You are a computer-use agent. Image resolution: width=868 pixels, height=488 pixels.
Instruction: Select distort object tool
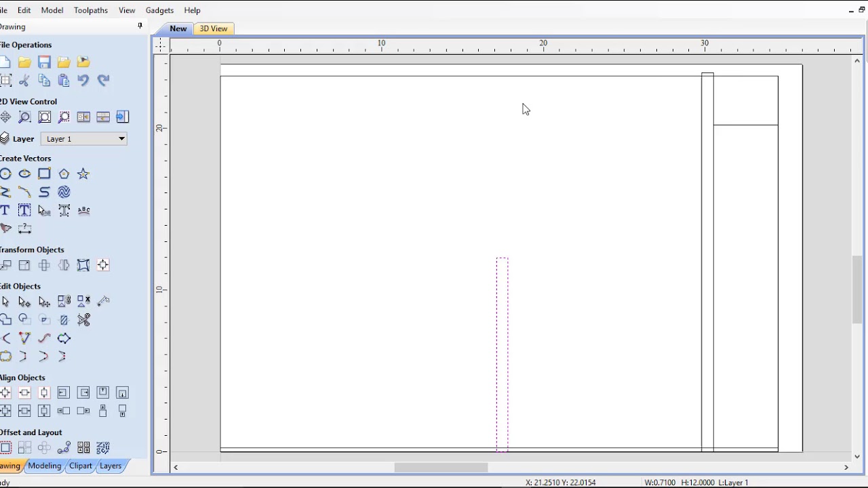83,265
